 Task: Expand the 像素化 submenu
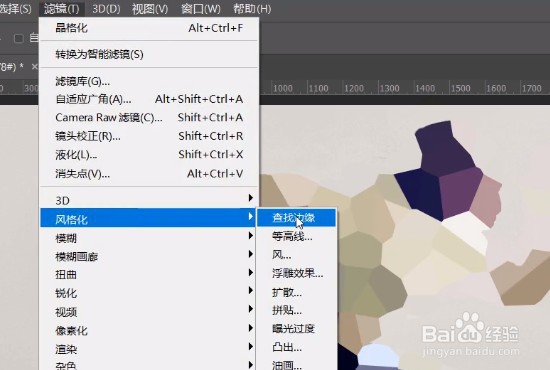tap(149, 330)
